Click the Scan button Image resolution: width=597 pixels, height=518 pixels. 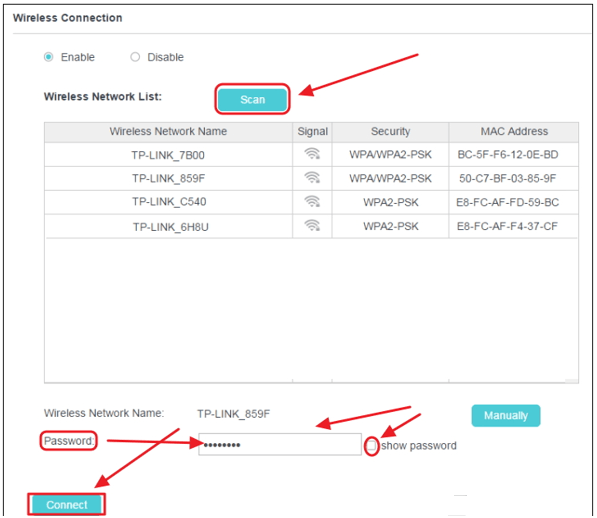coord(252,99)
